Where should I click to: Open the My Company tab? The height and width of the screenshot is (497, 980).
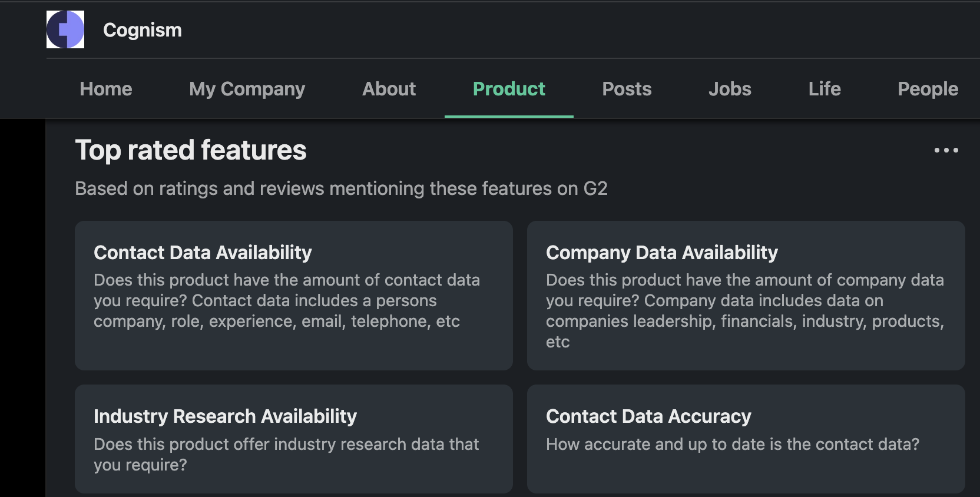point(247,89)
